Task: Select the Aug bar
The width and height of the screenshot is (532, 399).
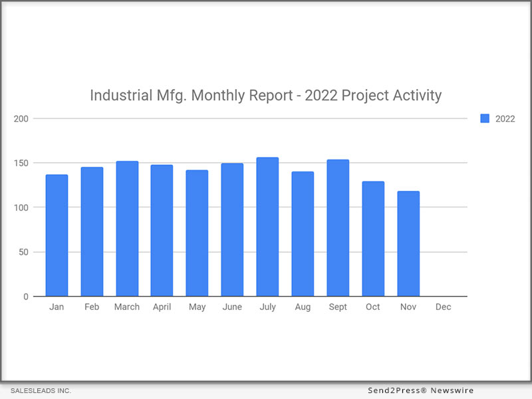Action: click(303, 233)
